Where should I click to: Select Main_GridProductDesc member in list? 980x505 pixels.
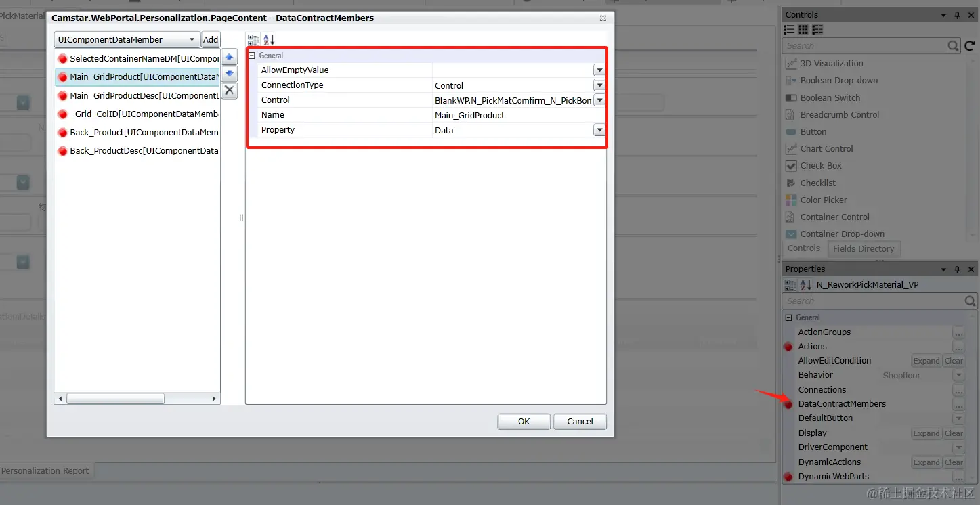point(137,95)
